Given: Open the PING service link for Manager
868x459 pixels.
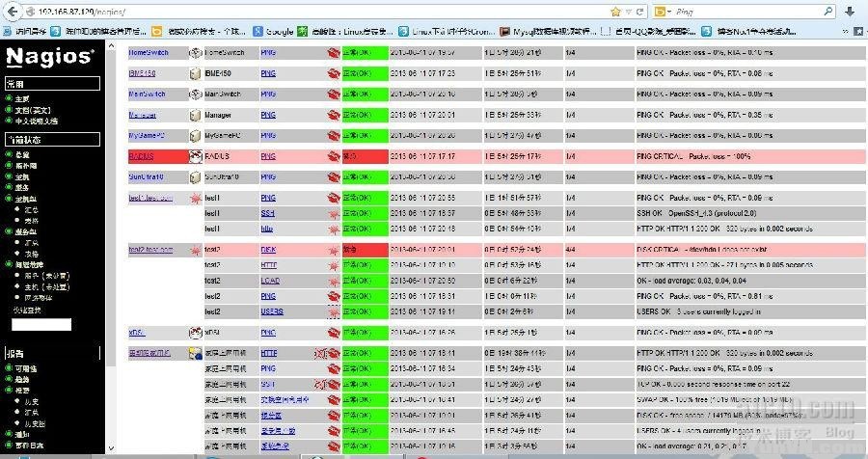Looking at the screenshot, I should point(268,115).
